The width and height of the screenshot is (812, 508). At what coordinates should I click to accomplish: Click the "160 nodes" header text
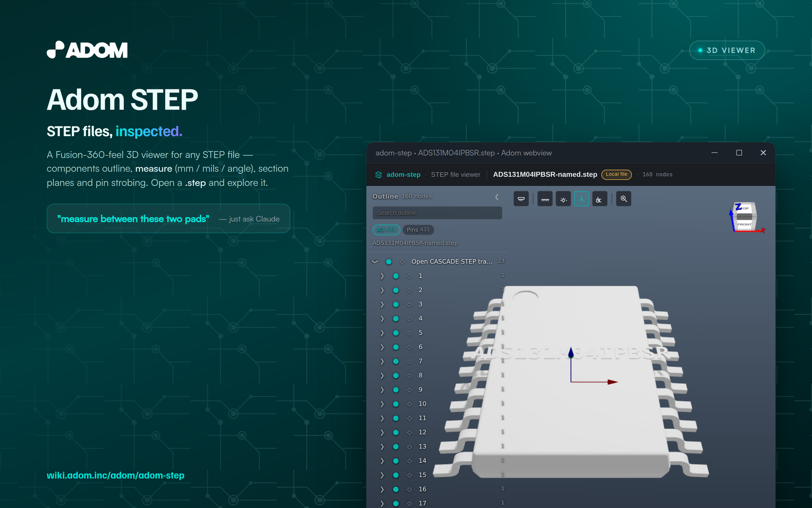[x=657, y=175]
